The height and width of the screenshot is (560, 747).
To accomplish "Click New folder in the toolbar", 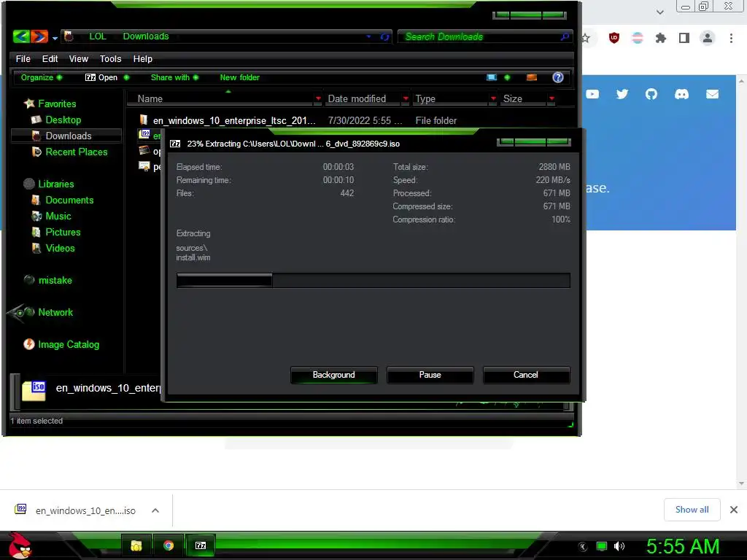I will 239,77.
